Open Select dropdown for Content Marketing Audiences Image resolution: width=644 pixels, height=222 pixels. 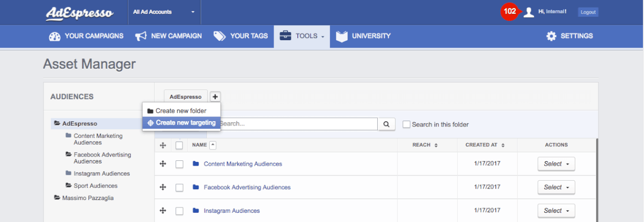[x=556, y=164]
